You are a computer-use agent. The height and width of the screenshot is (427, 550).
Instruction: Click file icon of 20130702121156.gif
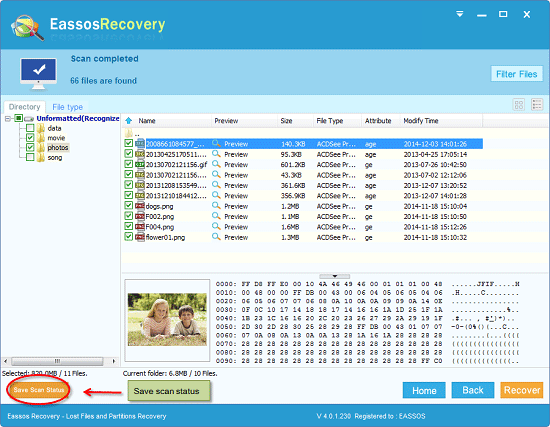140,164
